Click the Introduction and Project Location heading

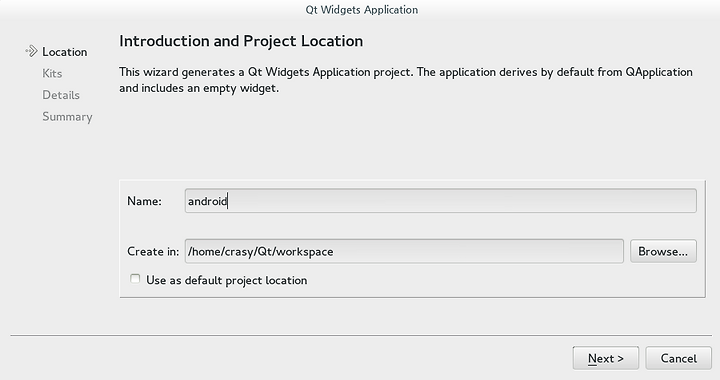[x=241, y=41]
